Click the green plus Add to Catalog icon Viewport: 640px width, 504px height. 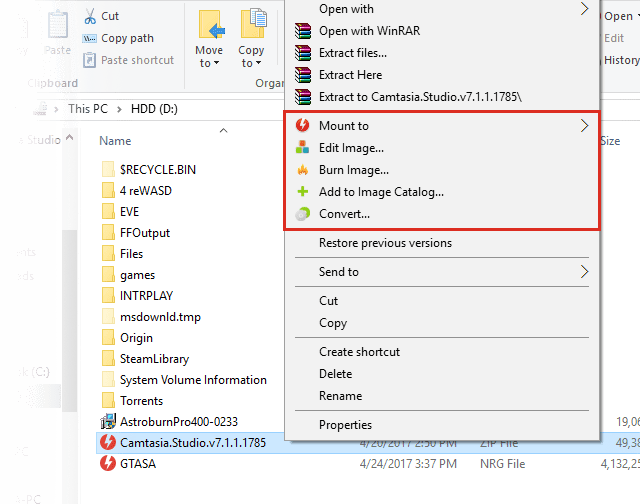[x=302, y=191]
